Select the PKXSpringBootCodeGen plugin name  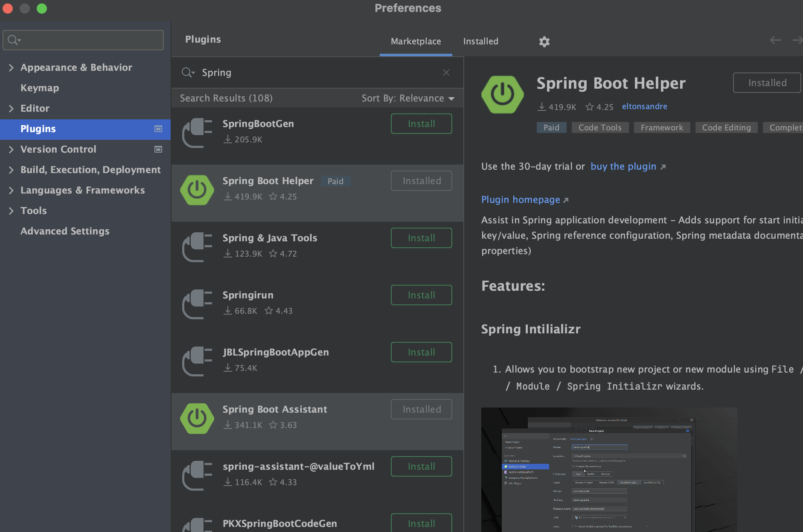(280, 523)
